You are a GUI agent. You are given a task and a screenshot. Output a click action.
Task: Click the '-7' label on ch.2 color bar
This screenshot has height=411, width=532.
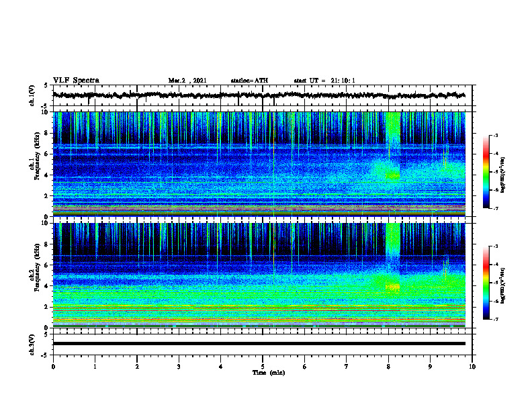point(495,319)
